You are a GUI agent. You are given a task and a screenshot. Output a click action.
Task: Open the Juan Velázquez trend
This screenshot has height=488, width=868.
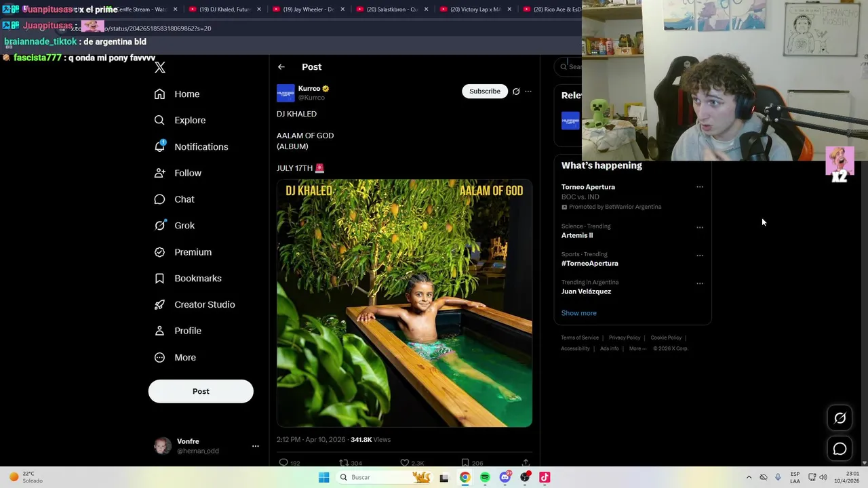point(586,291)
